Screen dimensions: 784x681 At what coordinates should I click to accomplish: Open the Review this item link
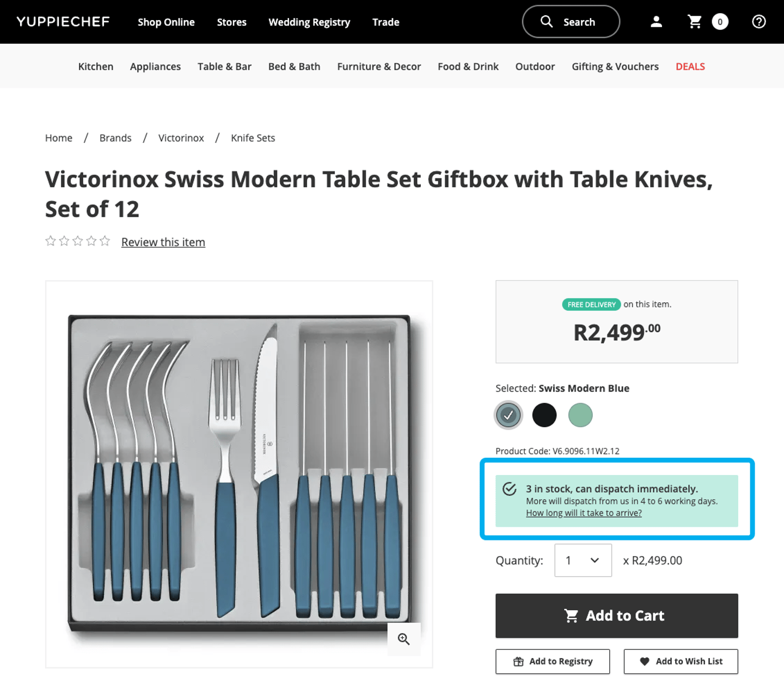(163, 242)
